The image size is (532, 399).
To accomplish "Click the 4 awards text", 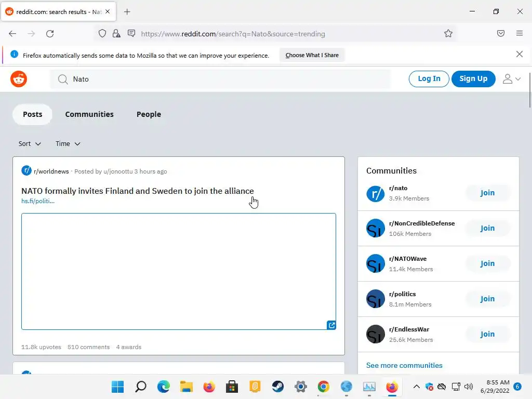I will pos(129,347).
